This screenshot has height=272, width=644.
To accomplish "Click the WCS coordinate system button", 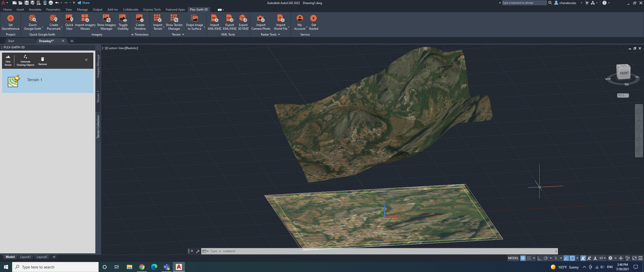I will pos(623,95).
